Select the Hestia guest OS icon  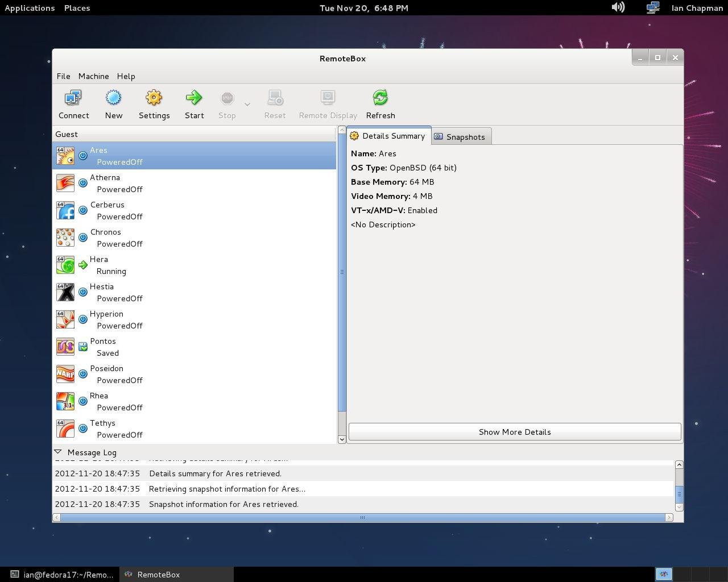click(65, 292)
